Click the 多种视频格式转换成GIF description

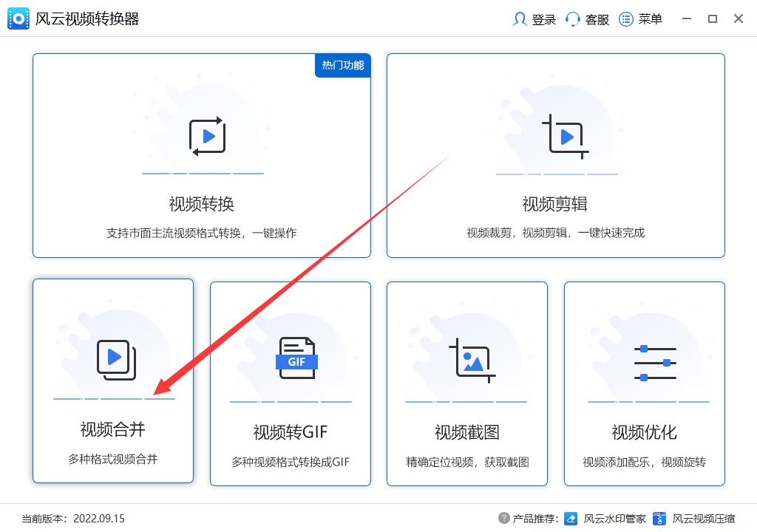click(290, 462)
